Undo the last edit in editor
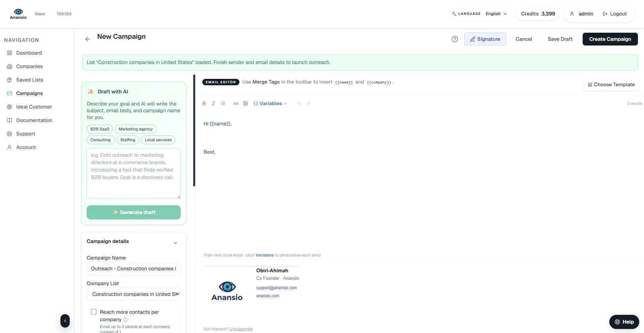Screen dimensions: 644x333 tap(299, 103)
